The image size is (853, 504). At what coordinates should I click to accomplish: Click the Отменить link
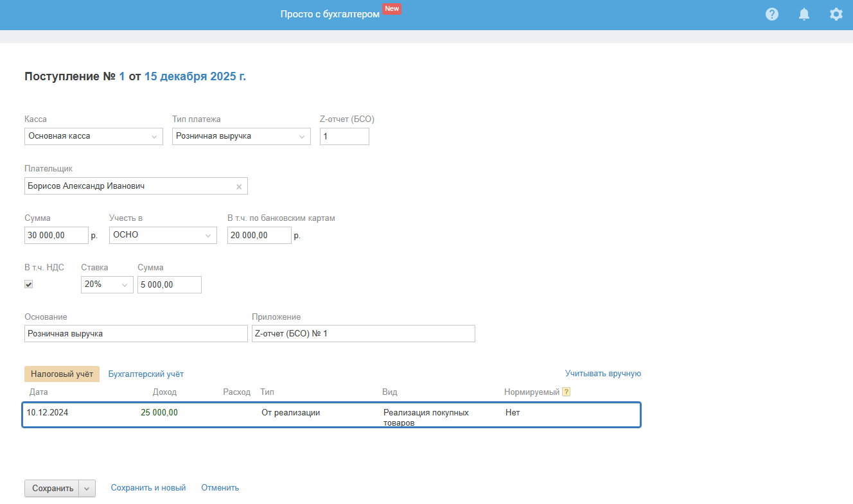[220, 488]
